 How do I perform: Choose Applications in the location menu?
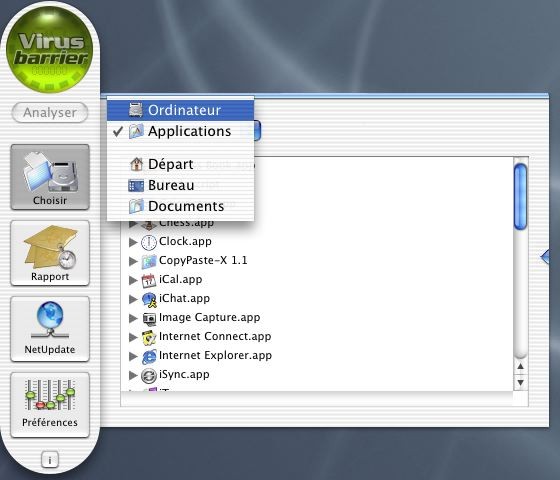(180, 131)
